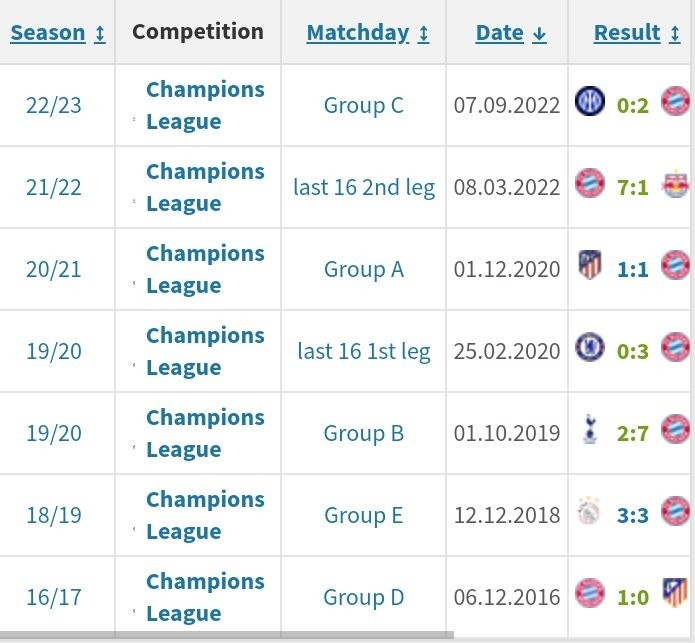Viewport: 695px width, 643px height.
Task: Open the 3:3 result from 12.12.2018
Action: (x=631, y=515)
